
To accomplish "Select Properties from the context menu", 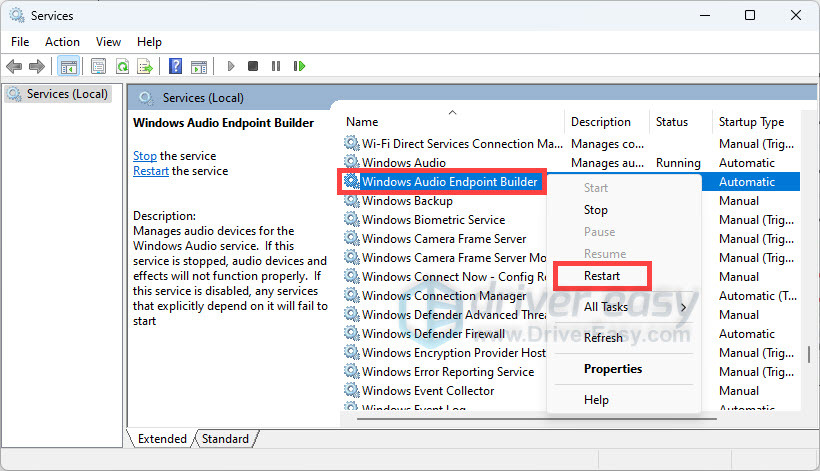I will point(613,369).
